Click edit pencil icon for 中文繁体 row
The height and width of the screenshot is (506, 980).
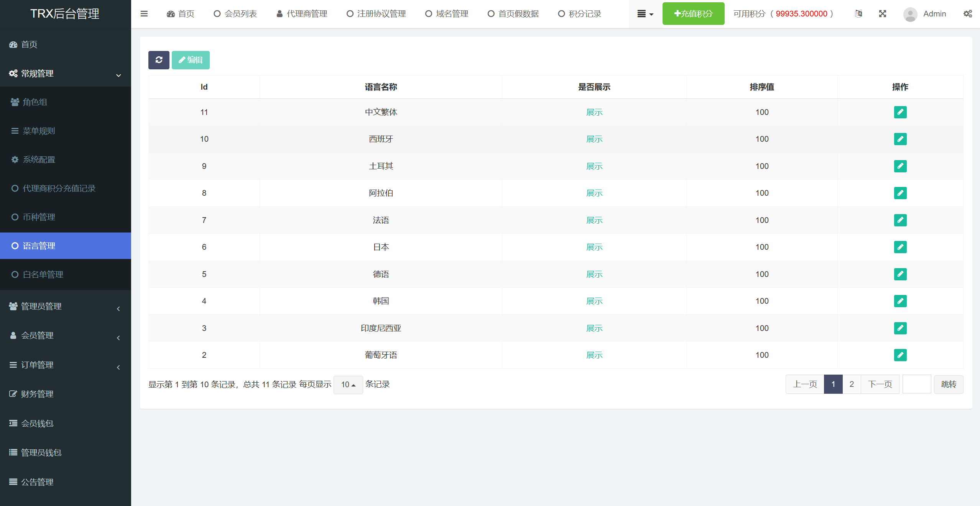[x=900, y=112]
